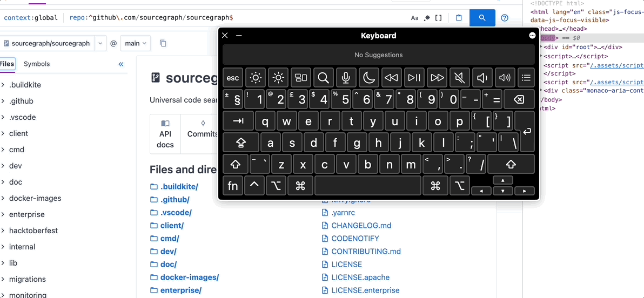The width and height of the screenshot is (644, 298).
Task: Tap the mute speaker key
Action: (460, 78)
